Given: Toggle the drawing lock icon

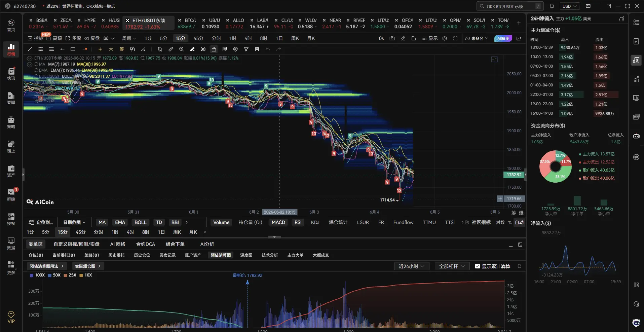Looking at the screenshot, I should [214, 49].
